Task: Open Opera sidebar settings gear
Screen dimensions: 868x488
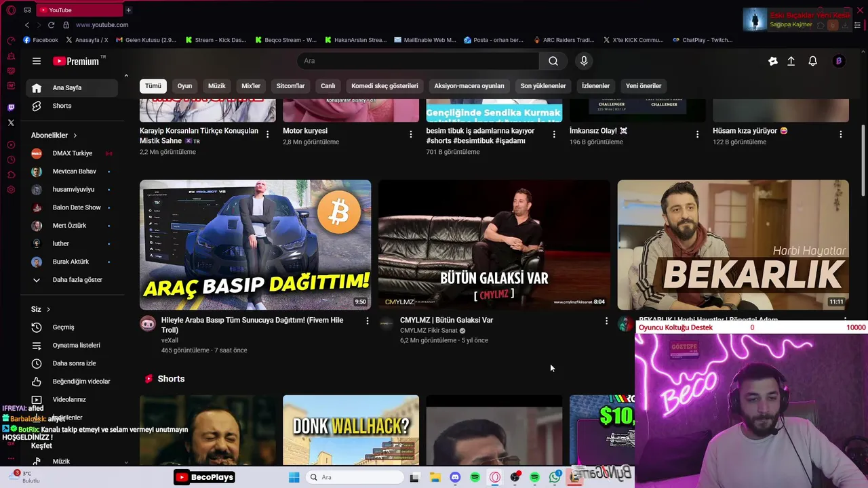Action: pos(11,190)
